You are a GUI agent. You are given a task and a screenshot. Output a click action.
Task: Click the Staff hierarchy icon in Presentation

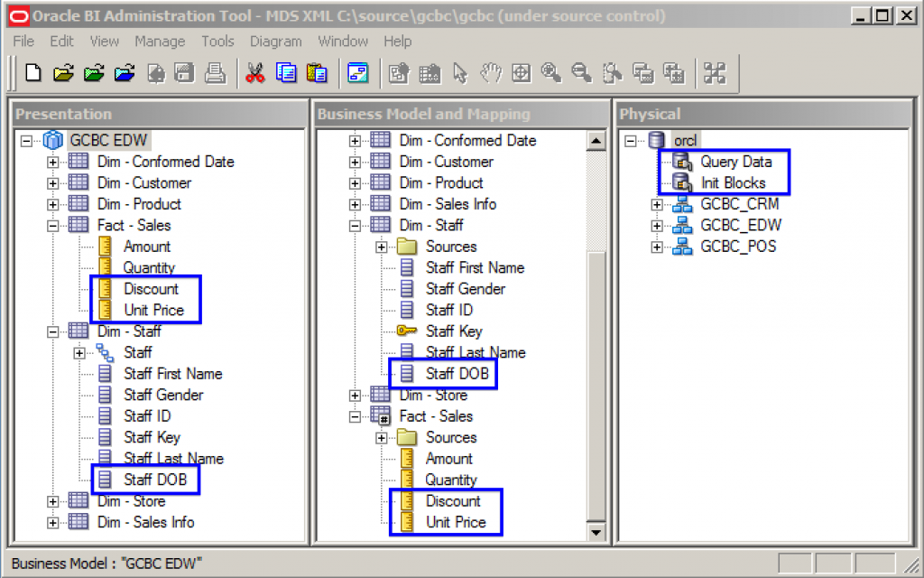coord(105,353)
